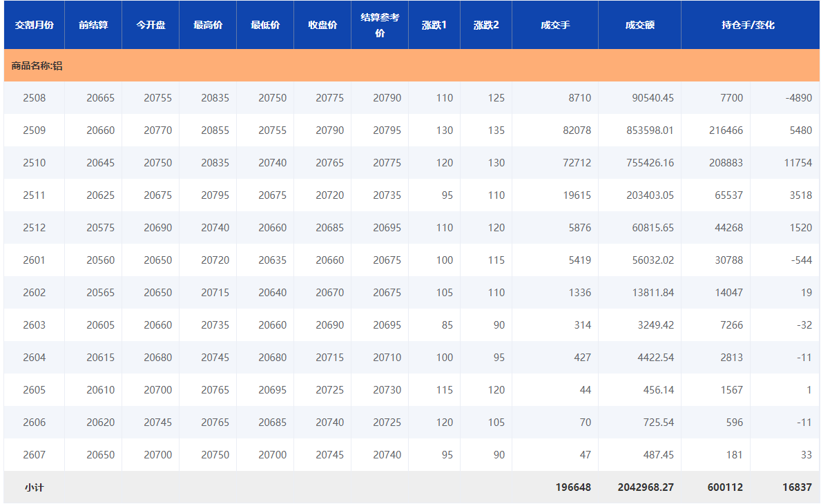This screenshot has width=821, height=504.
Task: Click the 结算参考价 column header
Action: (x=380, y=25)
